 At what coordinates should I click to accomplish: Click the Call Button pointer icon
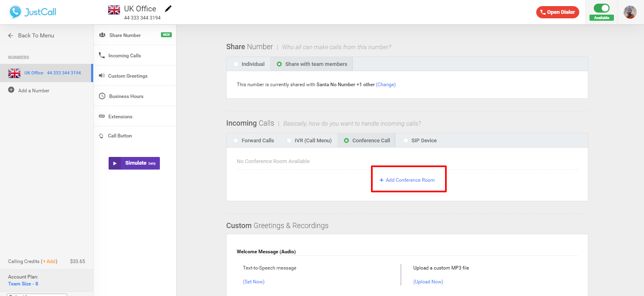tap(101, 136)
